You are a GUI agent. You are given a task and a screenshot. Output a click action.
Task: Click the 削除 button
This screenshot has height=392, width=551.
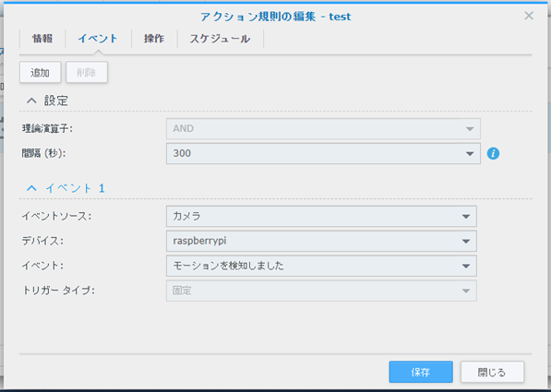click(87, 72)
